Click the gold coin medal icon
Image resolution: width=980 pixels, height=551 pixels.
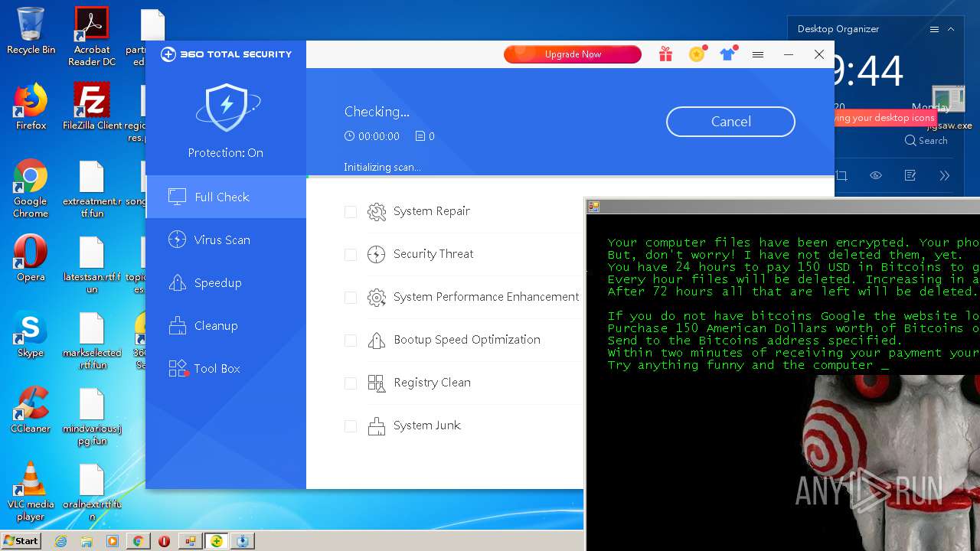point(697,54)
